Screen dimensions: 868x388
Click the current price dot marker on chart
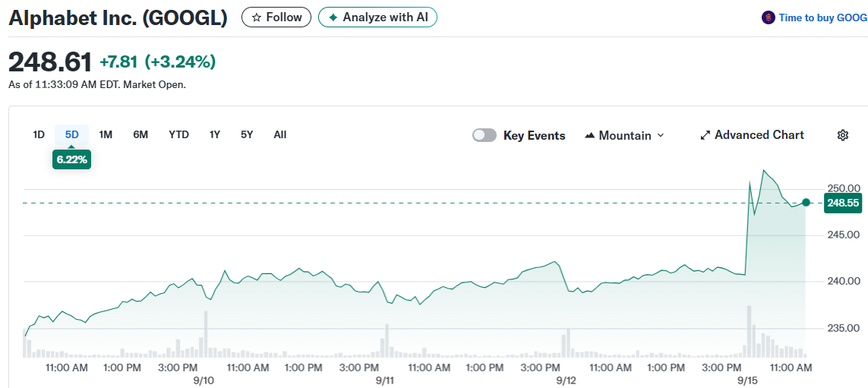coord(806,203)
